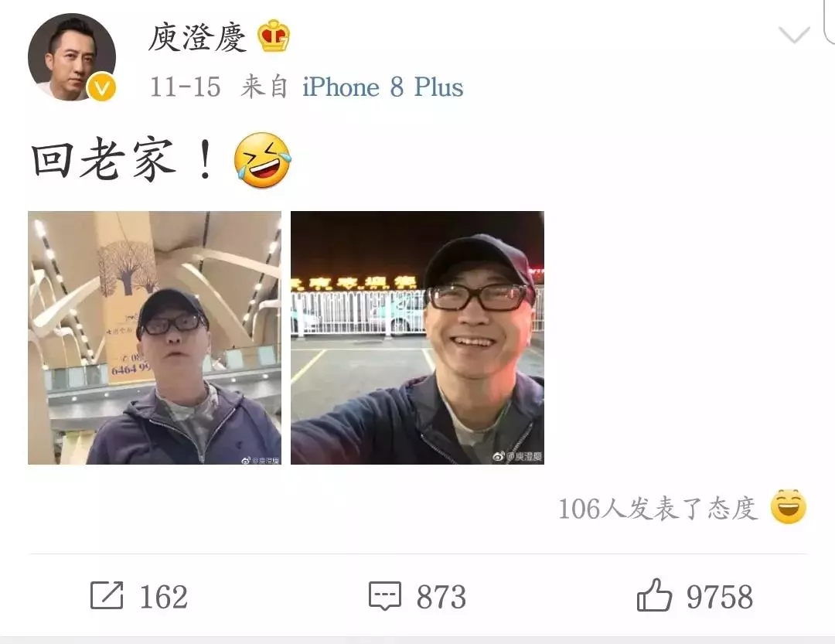
Task: Click the post text 回老家！
Action: tap(124, 158)
